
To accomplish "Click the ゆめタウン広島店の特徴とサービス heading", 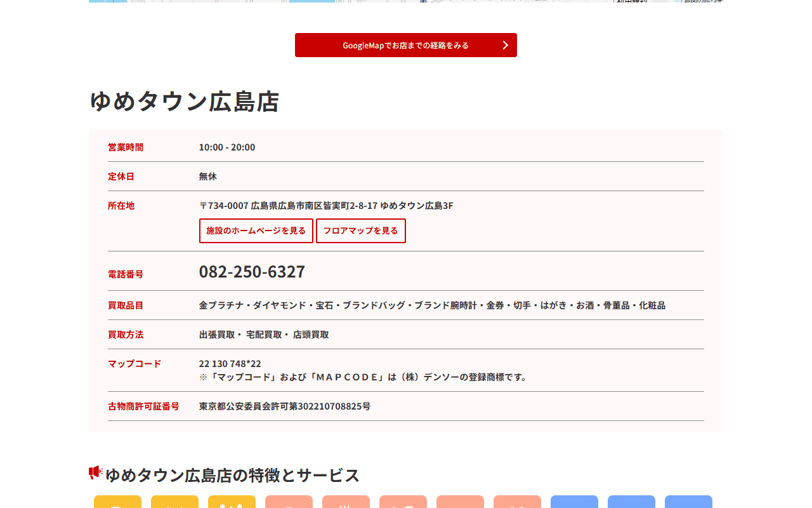I will tap(232, 475).
